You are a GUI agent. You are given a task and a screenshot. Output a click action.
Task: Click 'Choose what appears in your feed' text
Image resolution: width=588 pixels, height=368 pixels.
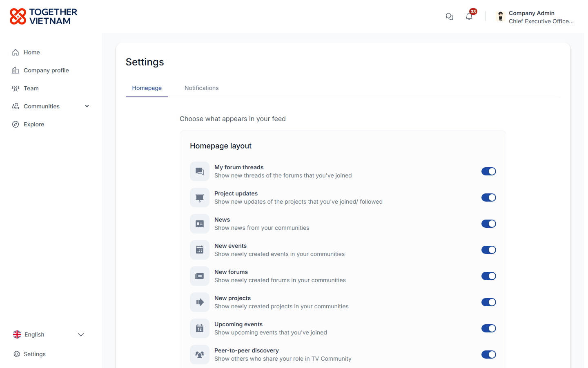click(x=233, y=119)
